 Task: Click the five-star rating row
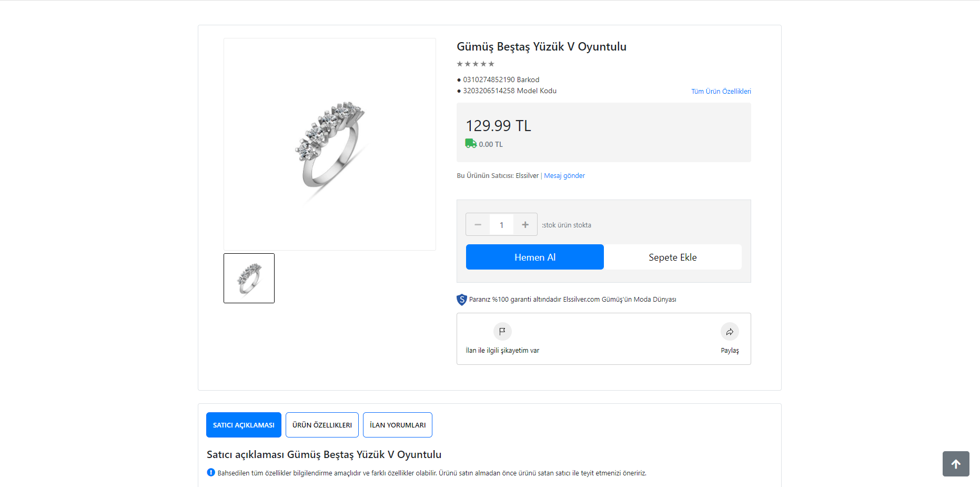click(x=476, y=64)
